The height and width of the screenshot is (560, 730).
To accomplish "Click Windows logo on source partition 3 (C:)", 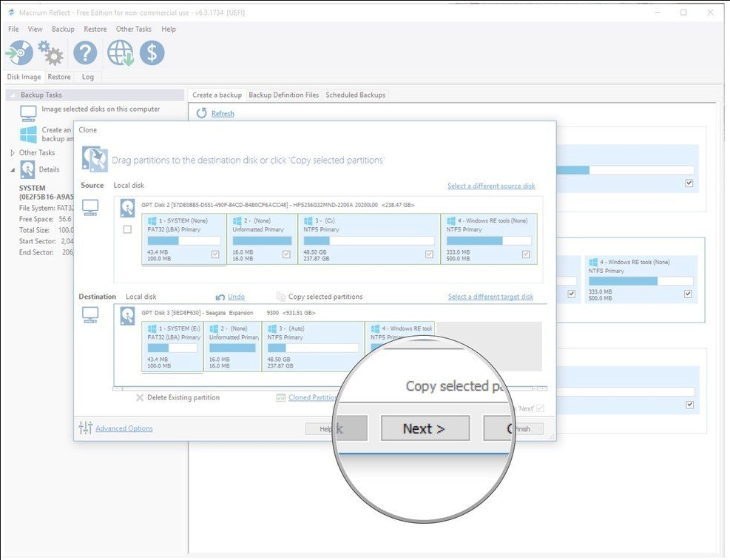I will pos(308,220).
